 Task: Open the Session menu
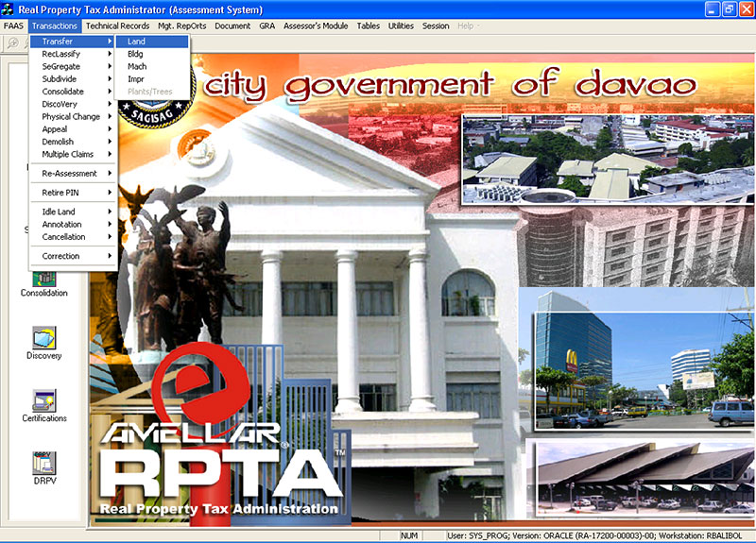click(436, 26)
